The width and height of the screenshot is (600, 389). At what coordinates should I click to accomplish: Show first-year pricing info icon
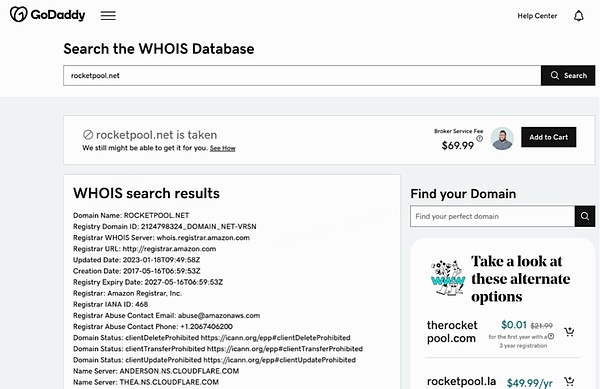(551, 336)
